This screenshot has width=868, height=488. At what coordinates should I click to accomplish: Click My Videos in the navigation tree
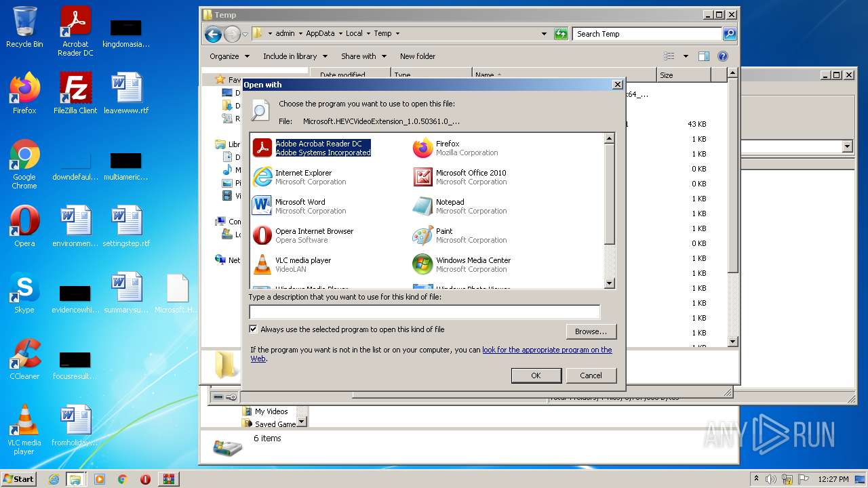point(271,411)
